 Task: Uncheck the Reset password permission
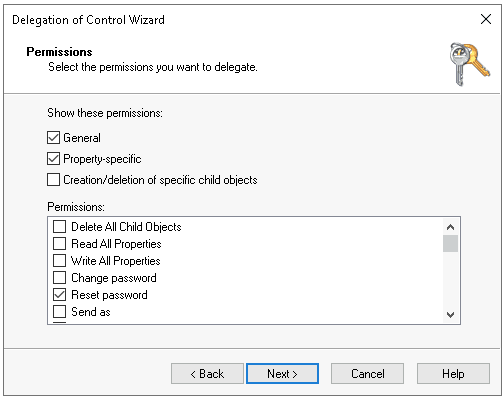click(x=60, y=295)
